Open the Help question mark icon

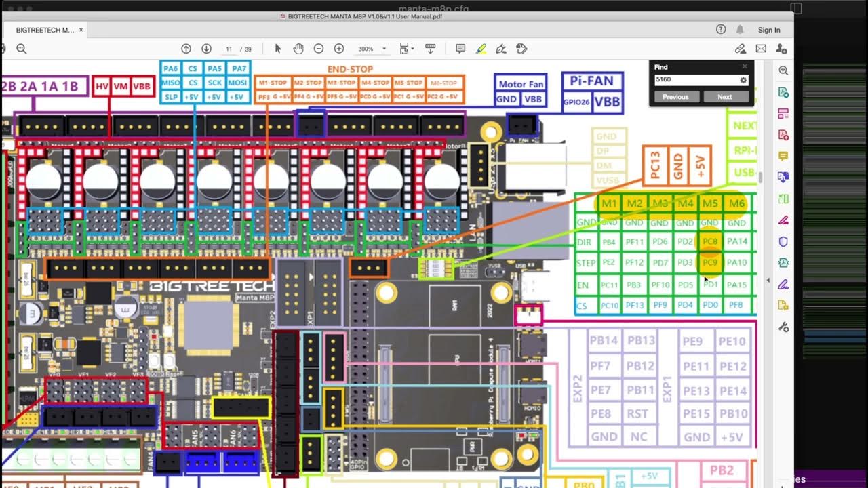[721, 30]
